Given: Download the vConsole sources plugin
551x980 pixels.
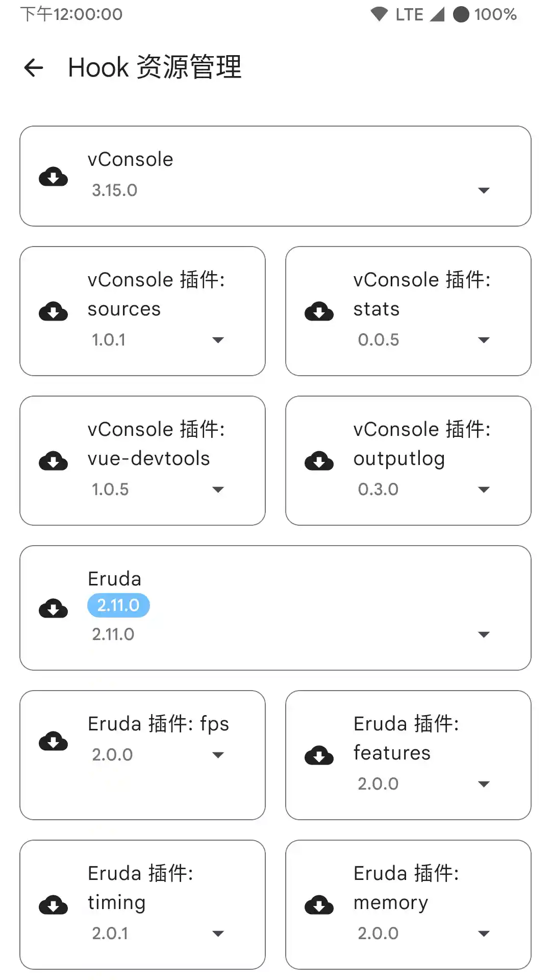Looking at the screenshot, I should click(x=53, y=311).
